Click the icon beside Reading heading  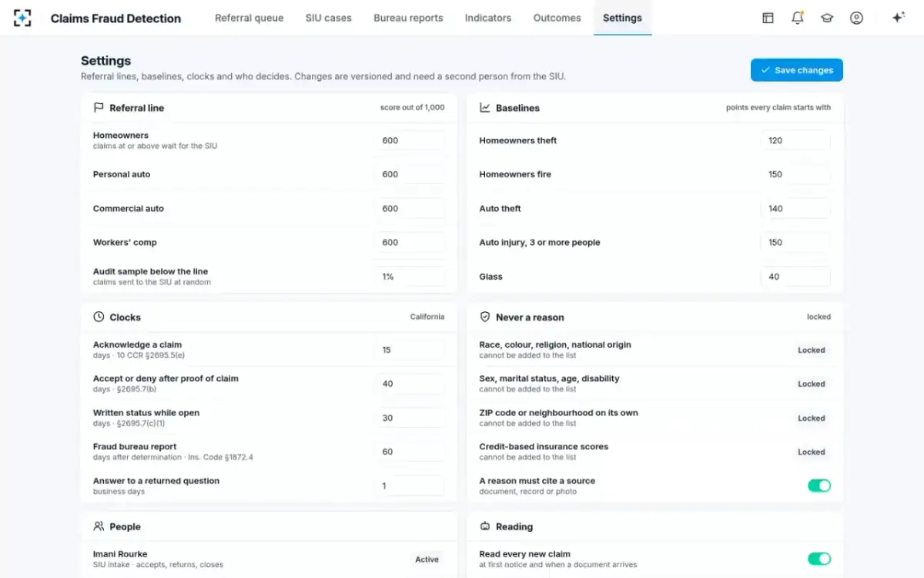[x=485, y=526]
